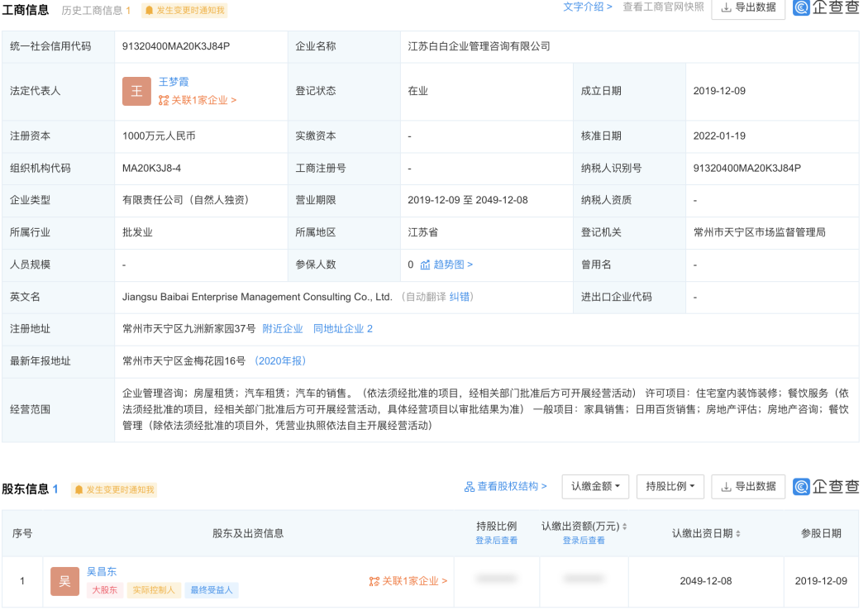The height and width of the screenshot is (615, 868).
Task: Click bell icon in 工商信息 change notification
Action: point(149,11)
